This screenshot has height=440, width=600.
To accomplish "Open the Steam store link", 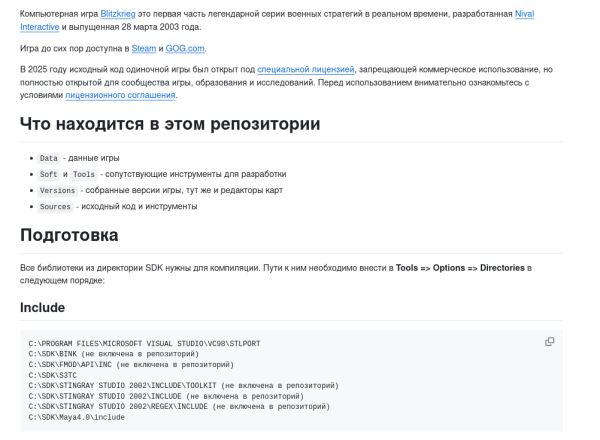I will coord(144,48).
